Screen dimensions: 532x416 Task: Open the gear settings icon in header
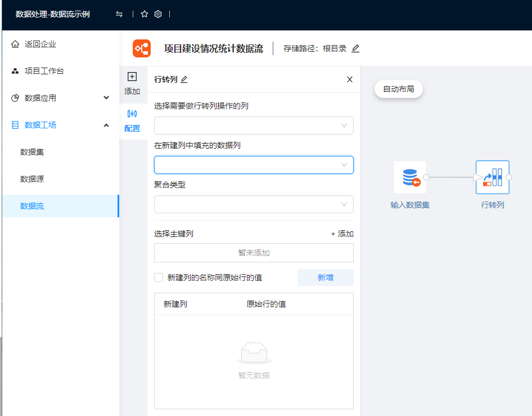pyautogui.click(x=158, y=14)
